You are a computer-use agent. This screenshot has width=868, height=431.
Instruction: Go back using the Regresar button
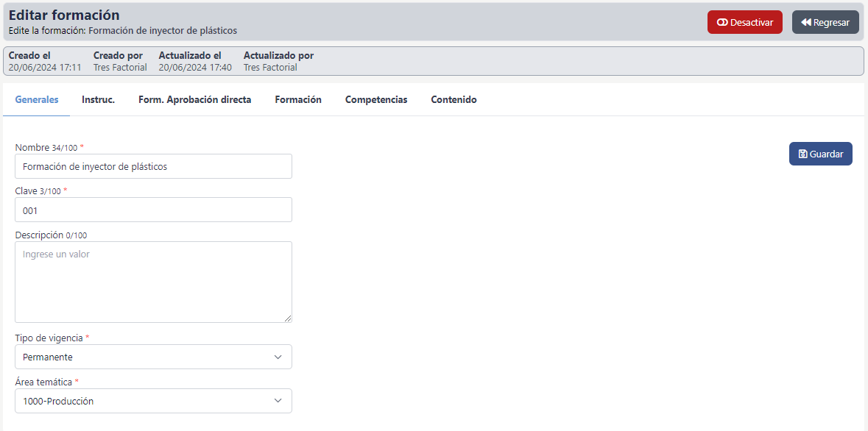pyautogui.click(x=825, y=23)
